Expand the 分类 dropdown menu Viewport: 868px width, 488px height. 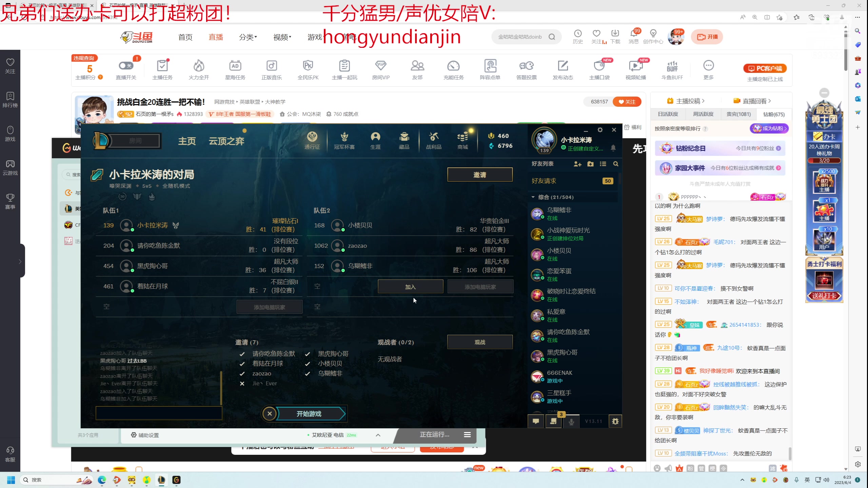point(248,37)
